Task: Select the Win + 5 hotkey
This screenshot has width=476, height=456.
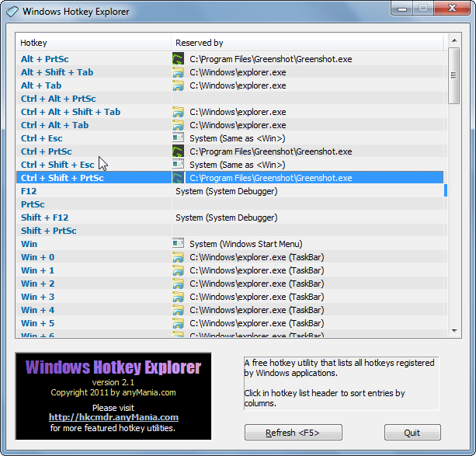Action: (37, 323)
